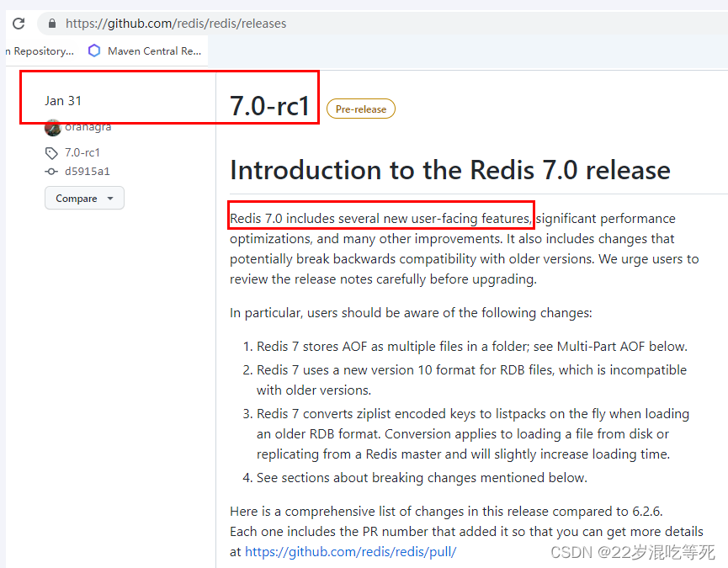Open the oranagra author profile link
The image size is (728, 568).
[88, 127]
